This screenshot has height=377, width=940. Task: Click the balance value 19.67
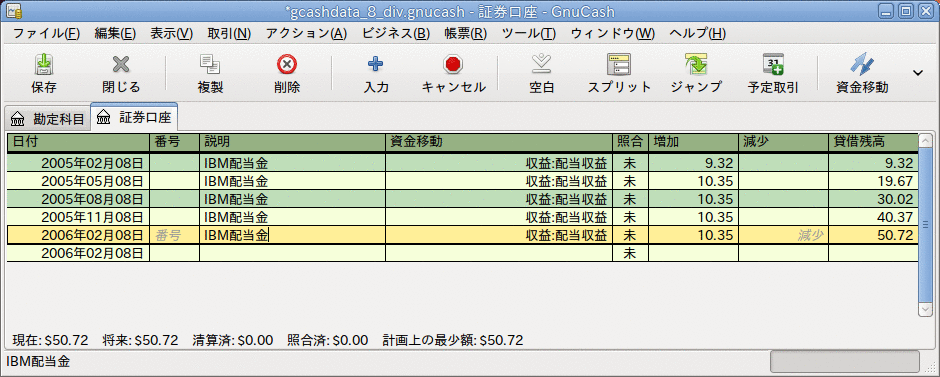click(x=873, y=181)
